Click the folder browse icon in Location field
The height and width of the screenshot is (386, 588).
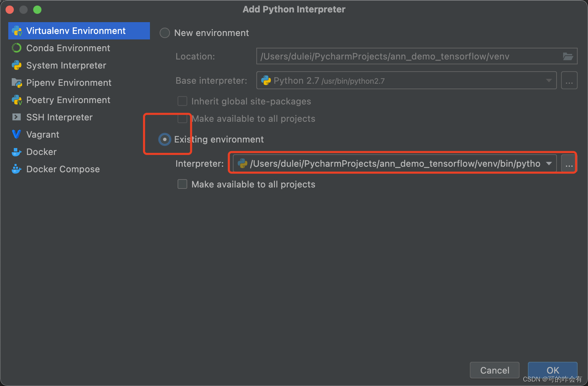point(568,56)
